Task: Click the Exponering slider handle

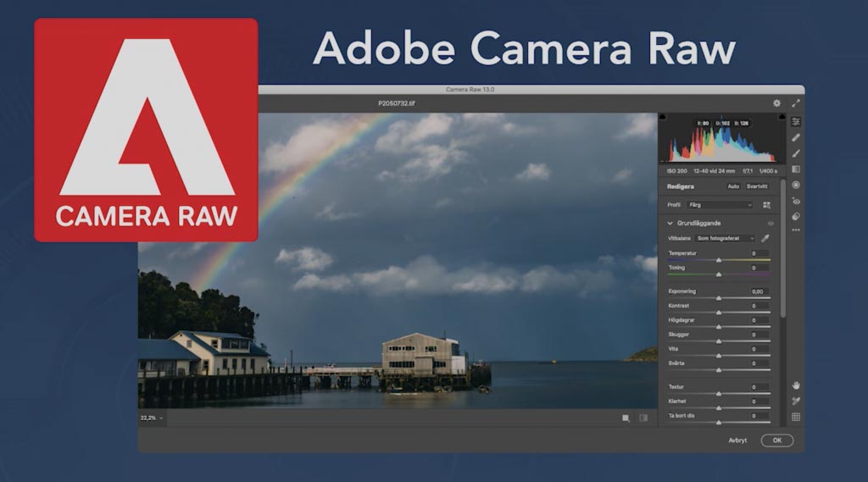Action: click(719, 298)
